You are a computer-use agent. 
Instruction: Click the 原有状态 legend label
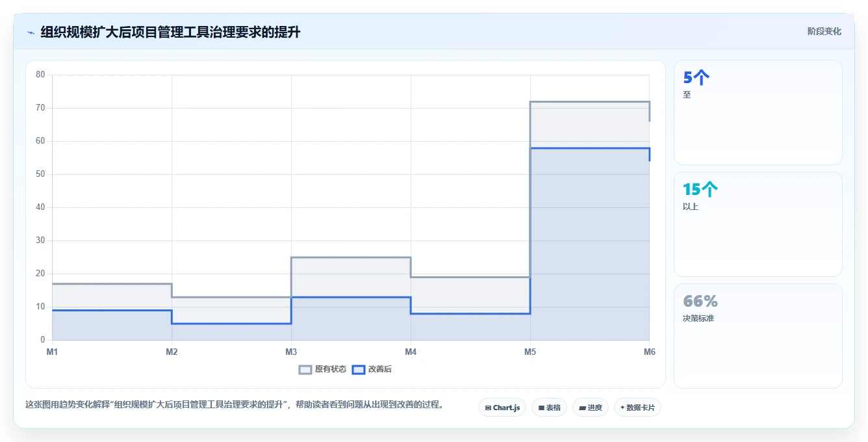(x=331, y=369)
